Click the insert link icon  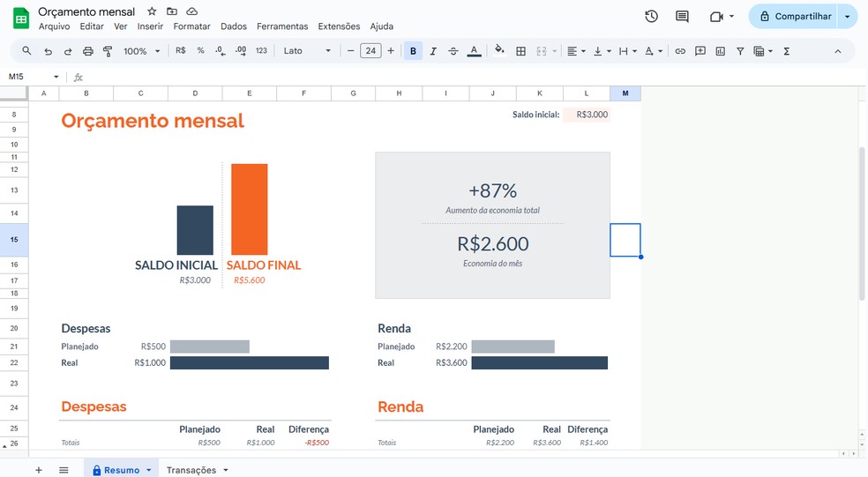click(680, 51)
